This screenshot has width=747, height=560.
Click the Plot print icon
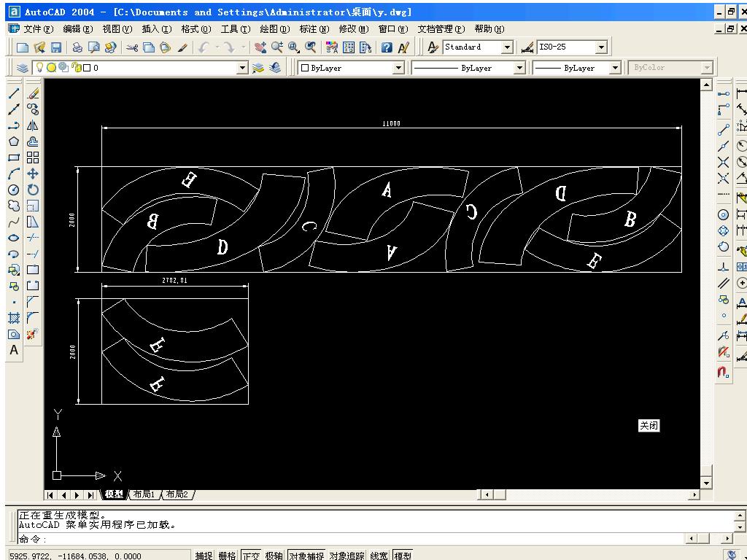click(x=77, y=47)
